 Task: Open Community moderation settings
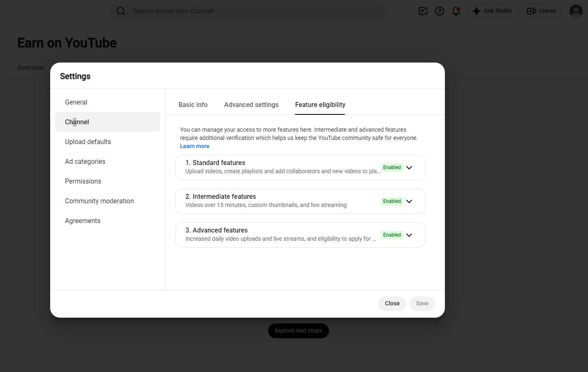tap(107, 201)
